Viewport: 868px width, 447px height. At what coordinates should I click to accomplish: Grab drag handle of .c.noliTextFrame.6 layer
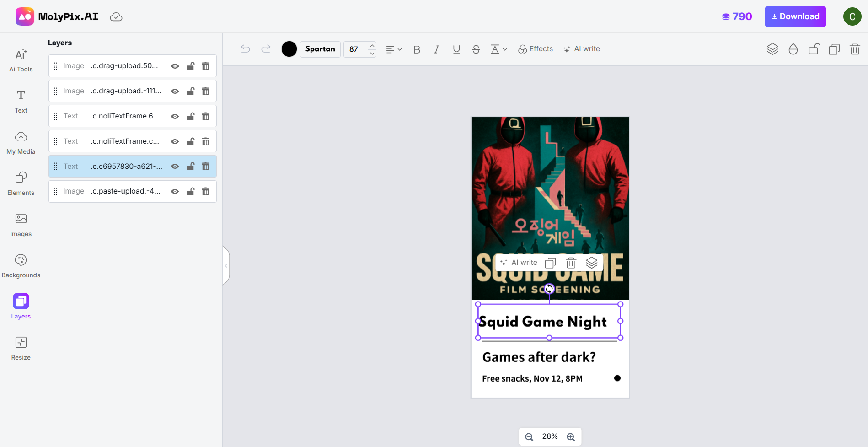pos(56,116)
